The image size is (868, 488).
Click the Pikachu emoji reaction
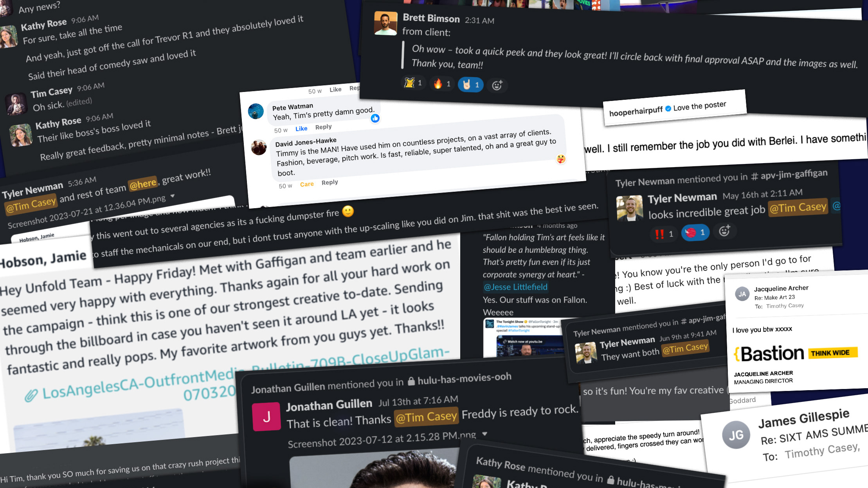[414, 83]
